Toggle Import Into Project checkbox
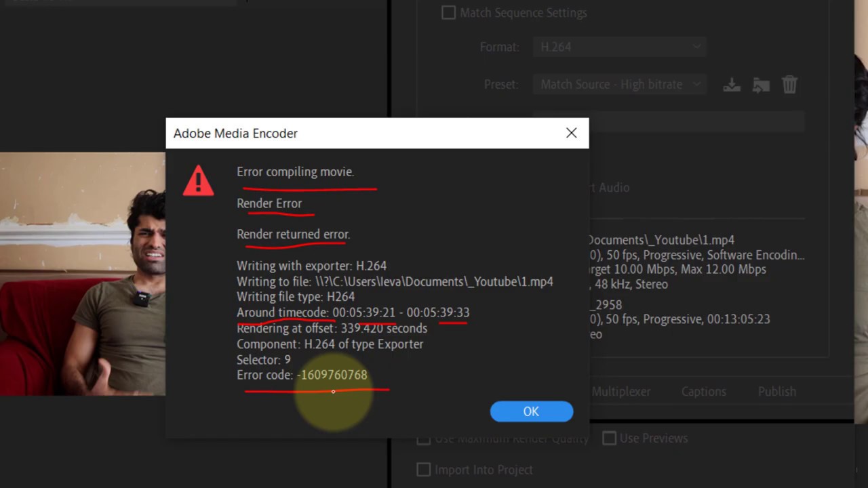This screenshot has width=868, height=488. click(424, 469)
